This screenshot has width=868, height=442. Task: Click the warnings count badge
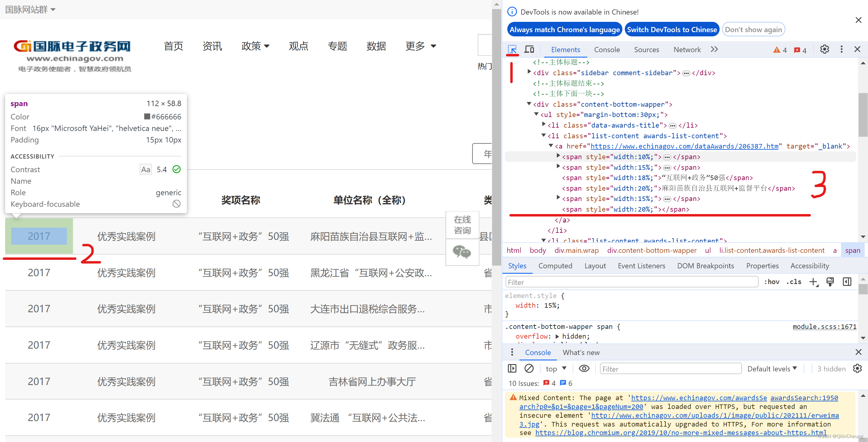(x=780, y=50)
